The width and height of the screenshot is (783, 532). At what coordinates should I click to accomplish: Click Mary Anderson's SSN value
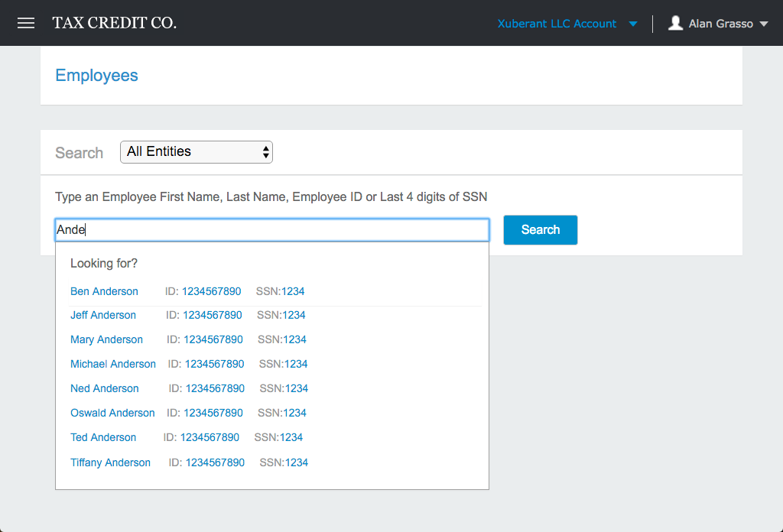tap(295, 340)
